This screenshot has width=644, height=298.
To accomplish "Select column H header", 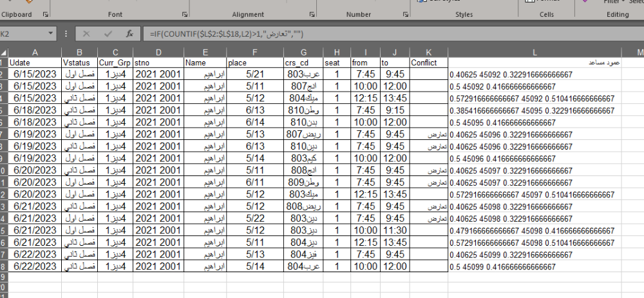I will click(337, 52).
